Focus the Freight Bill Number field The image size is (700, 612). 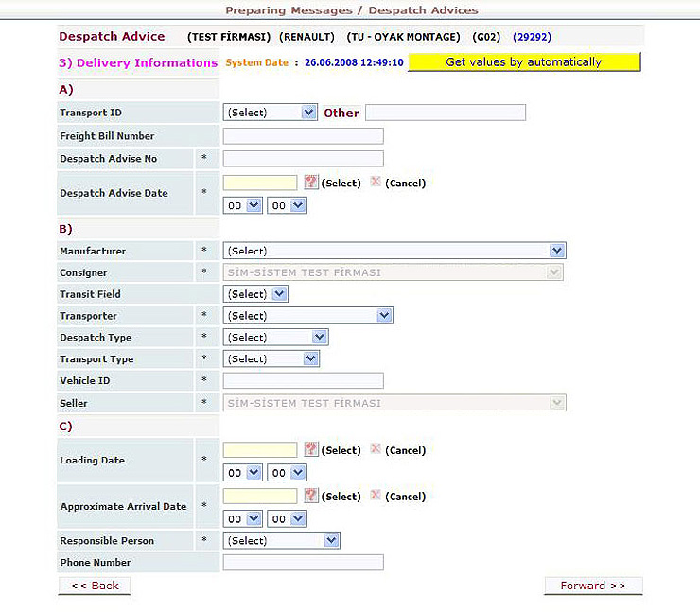[x=303, y=136]
